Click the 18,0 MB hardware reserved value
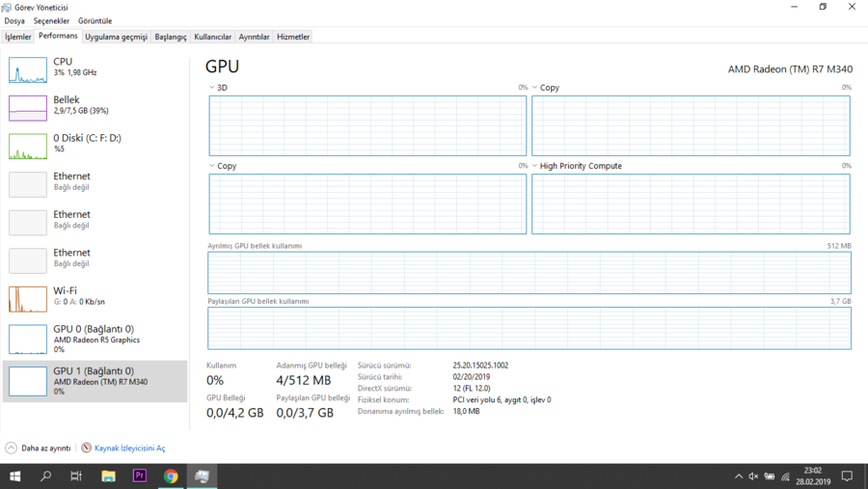 click(x=466, y=412)
